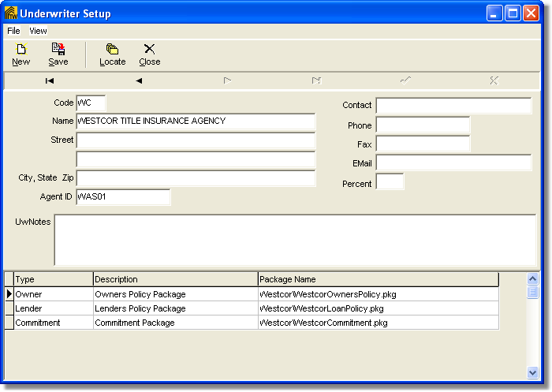Jump to first record navigator arrow
552x392 pixels.
click(50, 80)
